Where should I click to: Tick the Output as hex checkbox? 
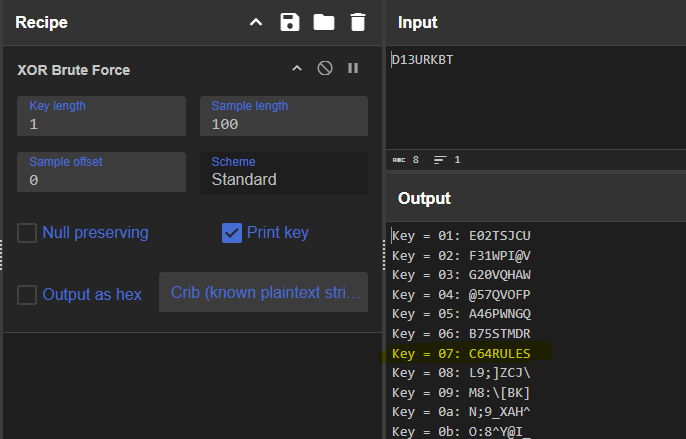[28, 294]
